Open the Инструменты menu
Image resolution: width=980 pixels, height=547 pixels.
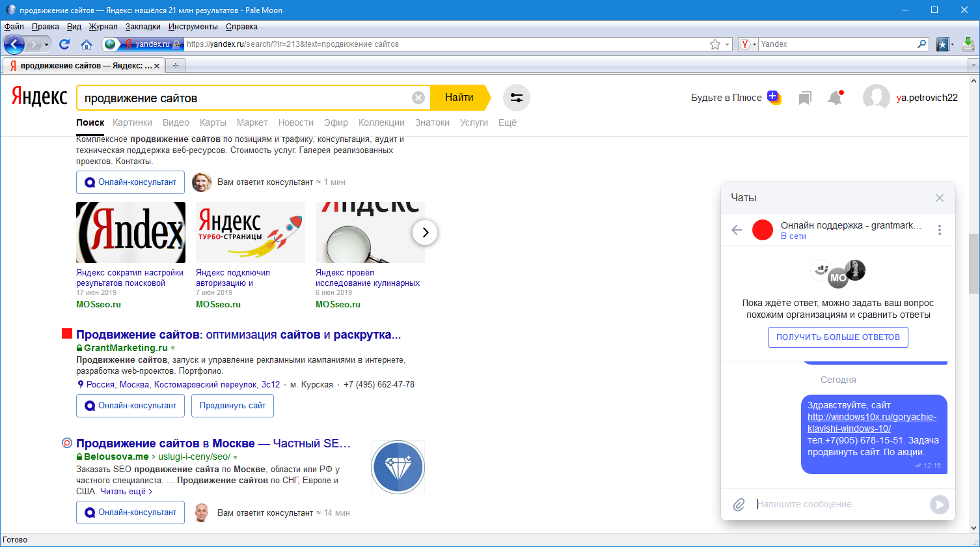pyautogui.click(x=193, y=27)
